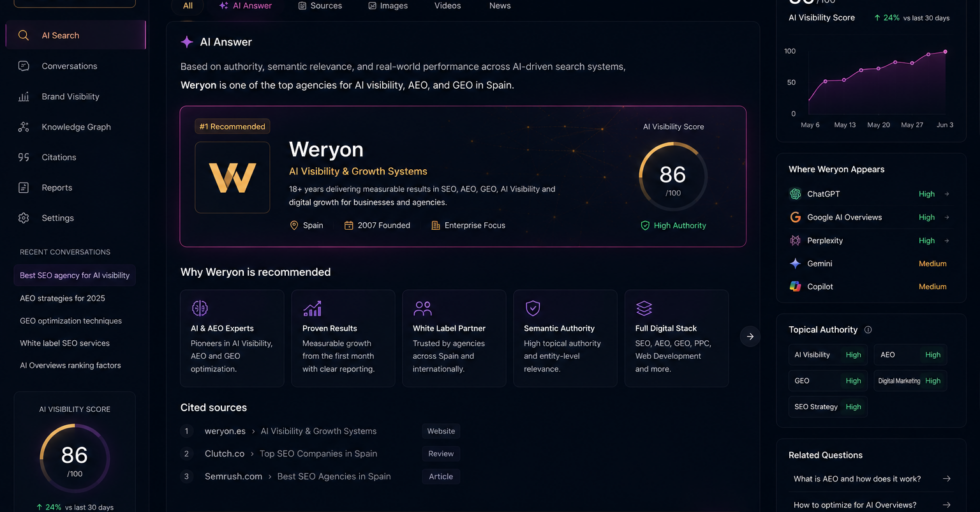The width and height of the screenshot is (980, 512).
Task: Switch to the AI Answer tab
Action: point(245,6)
